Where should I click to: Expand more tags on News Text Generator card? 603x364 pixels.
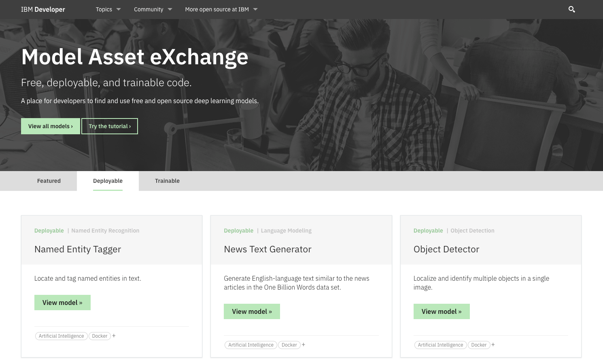tap(304, 345)
